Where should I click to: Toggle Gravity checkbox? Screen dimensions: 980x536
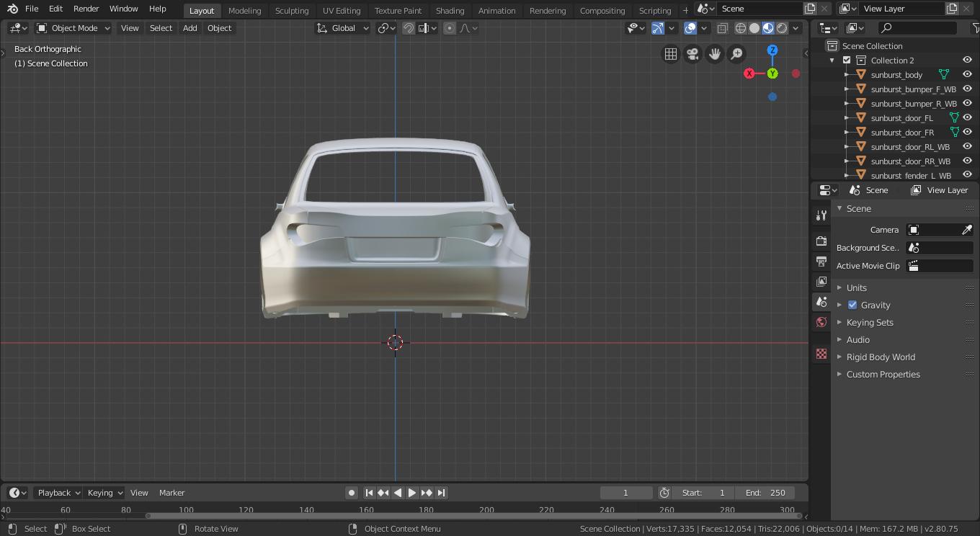(x=852, y=305)
